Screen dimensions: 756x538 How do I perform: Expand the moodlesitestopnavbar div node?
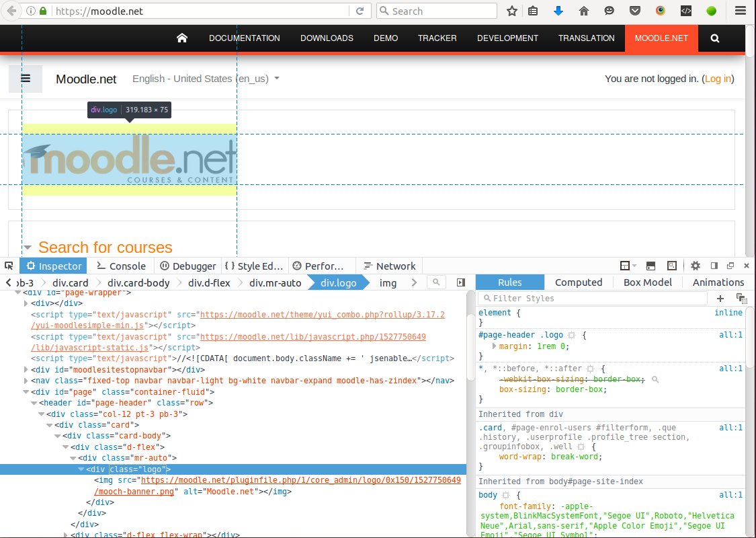[x=26, y=370]
